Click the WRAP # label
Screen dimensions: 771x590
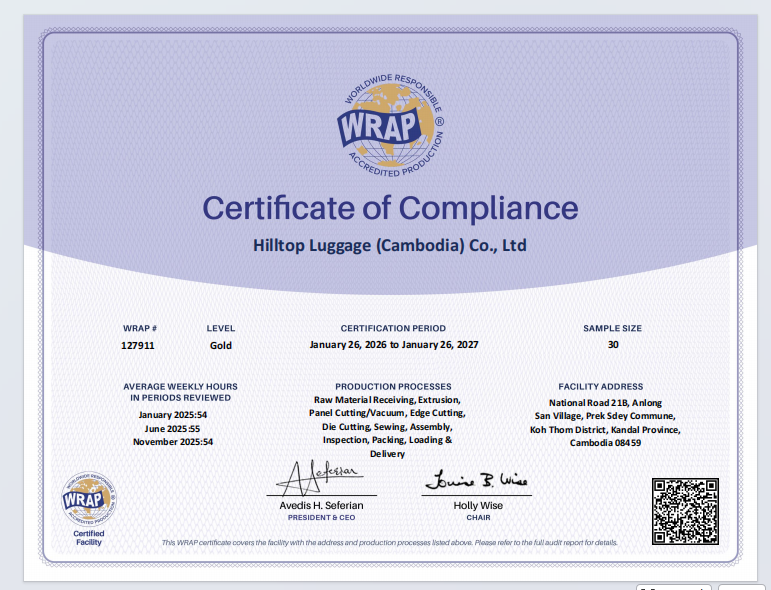[140, 328]
